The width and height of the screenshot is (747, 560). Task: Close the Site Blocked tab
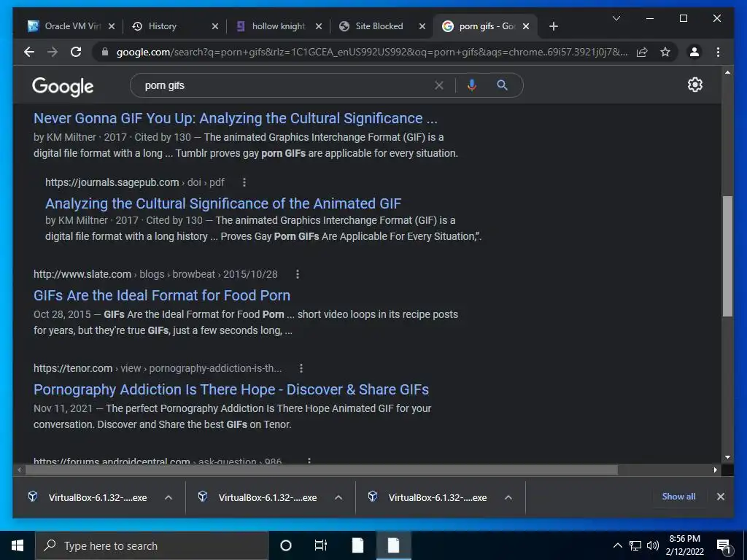coord(422,26)
